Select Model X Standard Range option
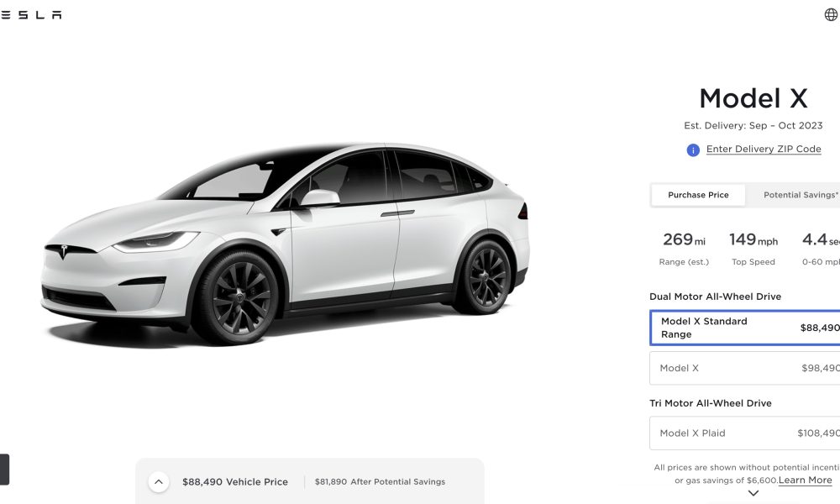This screenshot has width=840, height=504. tap(744, 328)
